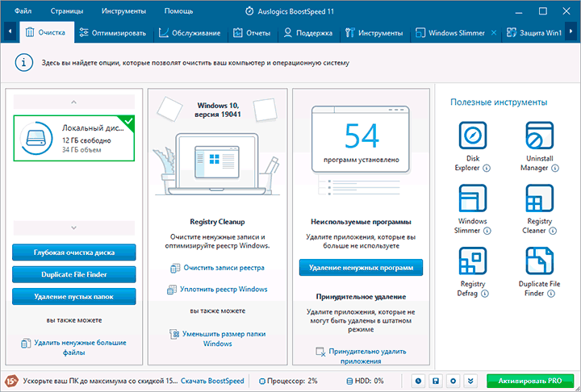
Task: Switch to the Windows Slimmer tab
Action: [450, 33]
